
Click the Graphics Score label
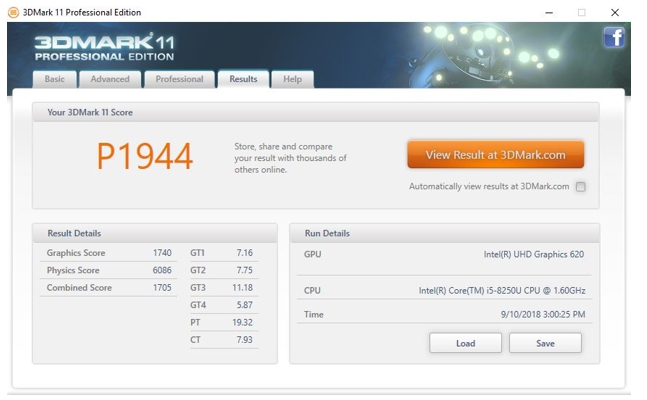(76, 253)
